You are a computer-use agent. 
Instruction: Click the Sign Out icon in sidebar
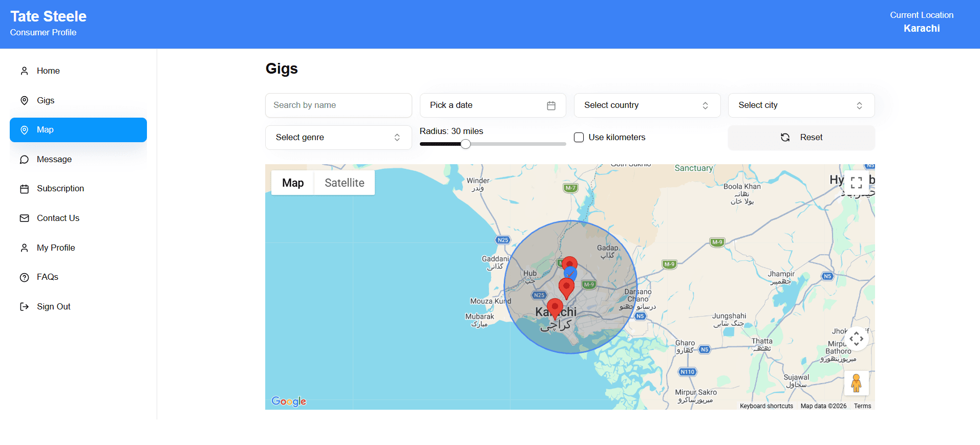pos(24,307)
